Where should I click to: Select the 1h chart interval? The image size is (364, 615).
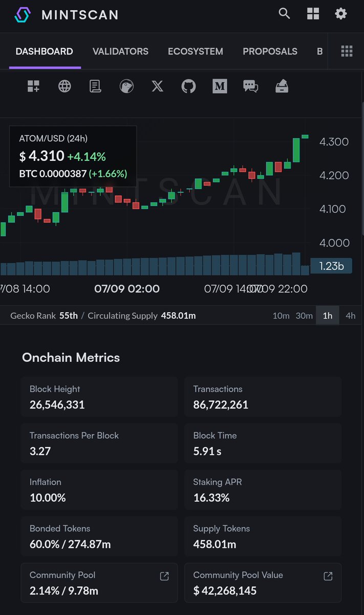click(328, 316)
